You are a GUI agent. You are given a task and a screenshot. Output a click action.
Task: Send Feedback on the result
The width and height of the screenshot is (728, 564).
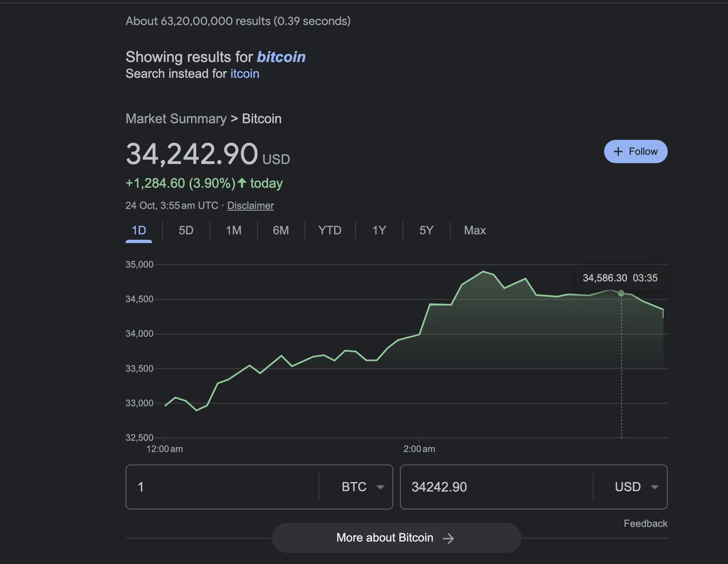645,523
